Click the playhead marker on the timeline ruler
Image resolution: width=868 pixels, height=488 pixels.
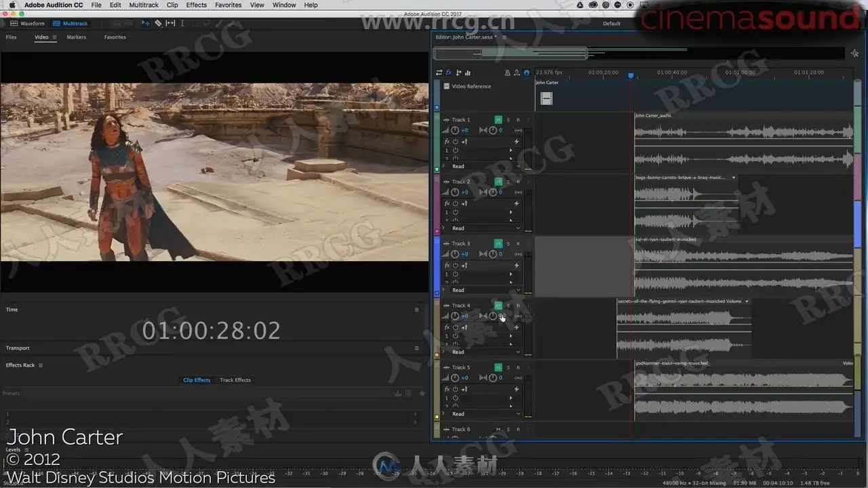(631, 75)
